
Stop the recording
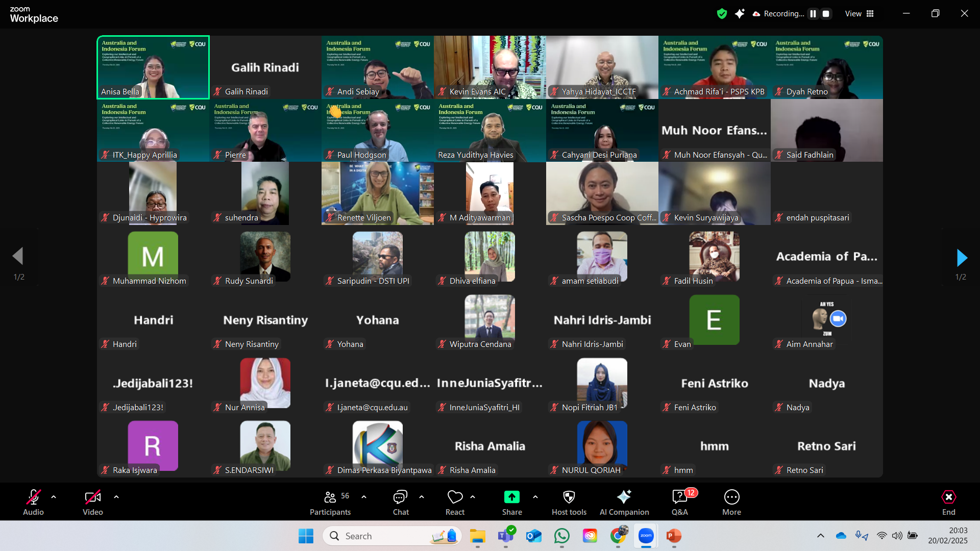(826, 14)
